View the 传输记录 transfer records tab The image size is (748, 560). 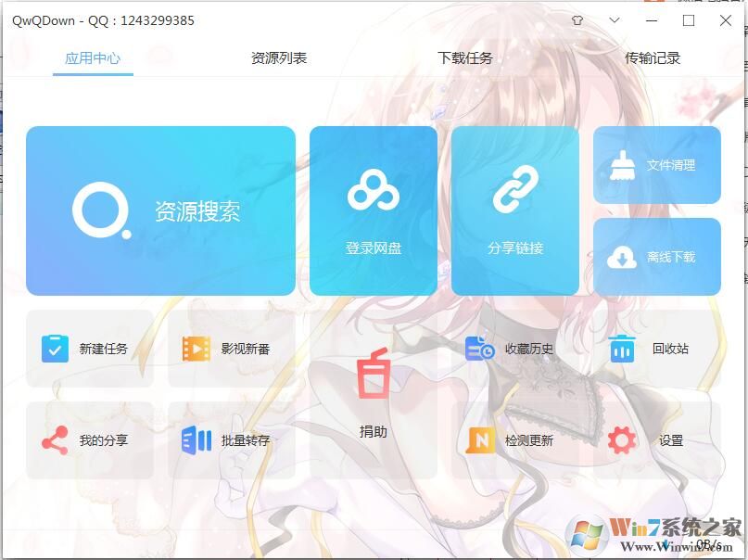tap(655, 57)
